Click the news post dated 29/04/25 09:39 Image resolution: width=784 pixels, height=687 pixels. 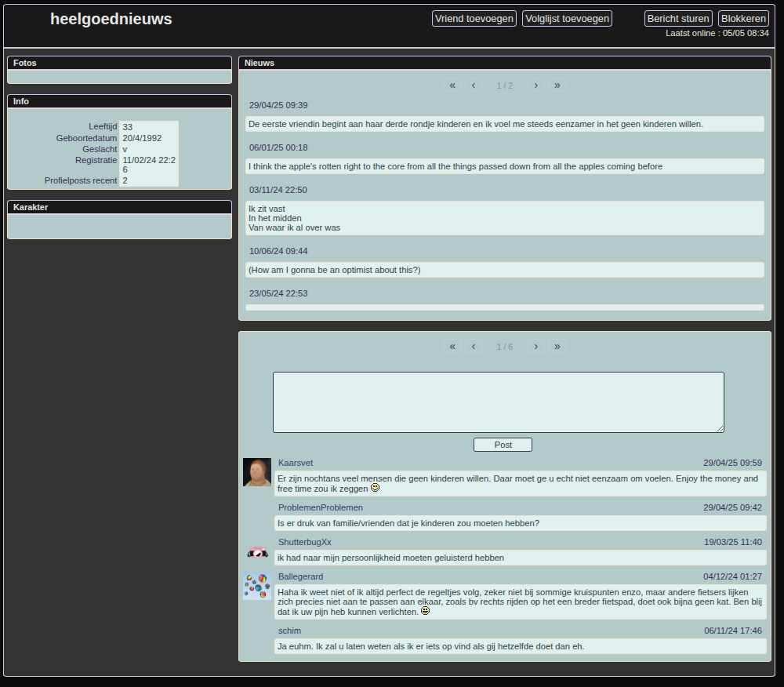[x=504, y=124]
